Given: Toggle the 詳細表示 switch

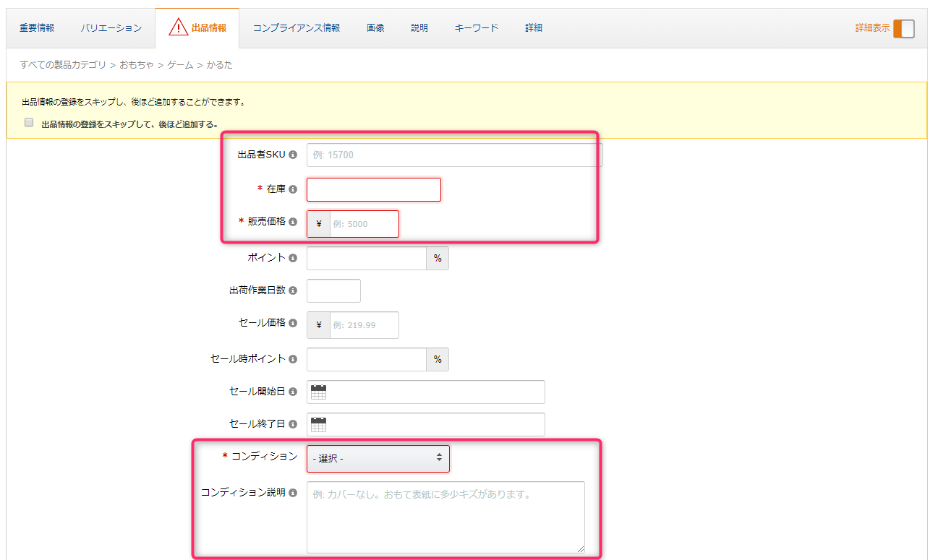Looking at the screenshot, I should pyautogui.click(x=903, y=28).
